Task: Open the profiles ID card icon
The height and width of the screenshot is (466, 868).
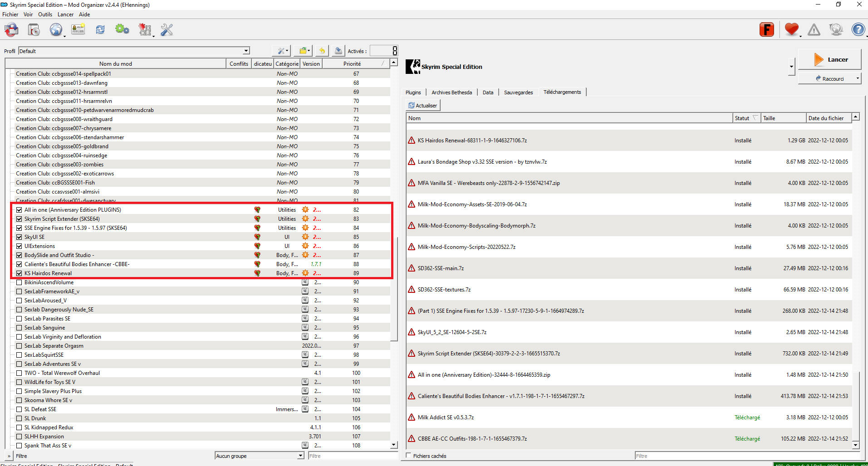Action: [78, 30]
